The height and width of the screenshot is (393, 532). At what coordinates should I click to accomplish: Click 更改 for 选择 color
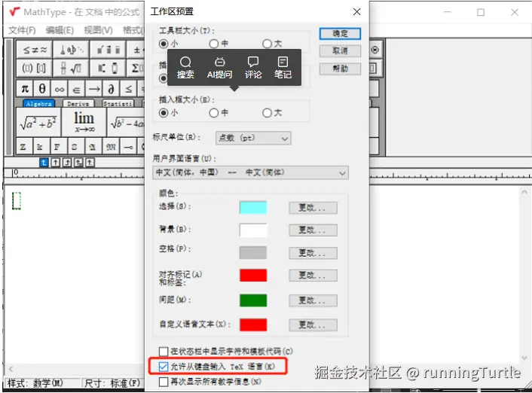pos(313,208)
